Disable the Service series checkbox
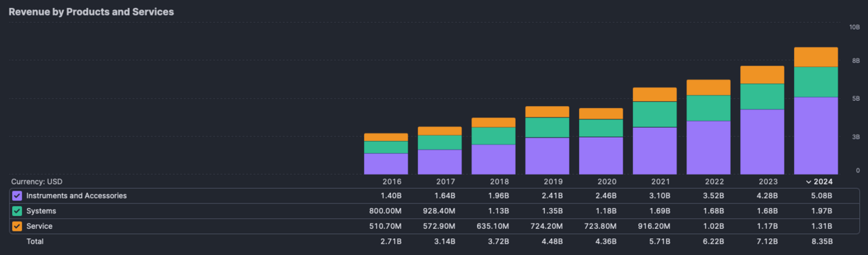868x255 pixels. click(17, 226)
